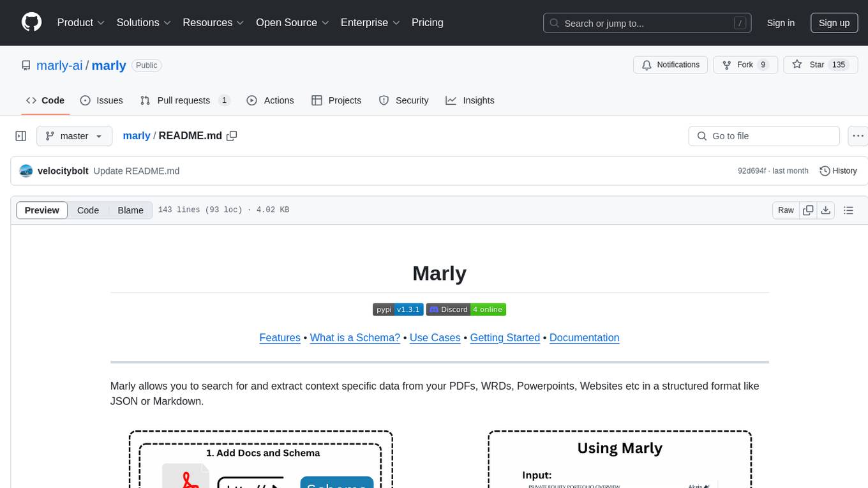This screenshot has height=488, width=868.
Task: Switch to the Code tab
Action: (x=45, y=100)
